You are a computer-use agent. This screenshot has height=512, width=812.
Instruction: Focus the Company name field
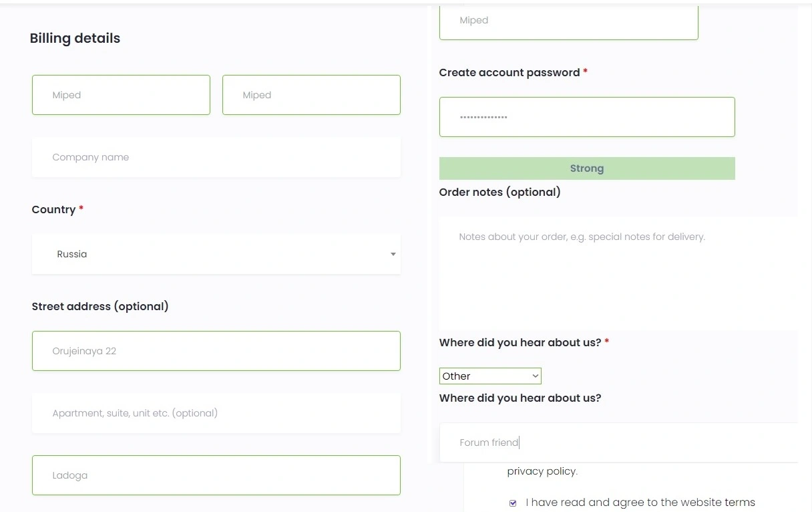[x=216, y=157]
